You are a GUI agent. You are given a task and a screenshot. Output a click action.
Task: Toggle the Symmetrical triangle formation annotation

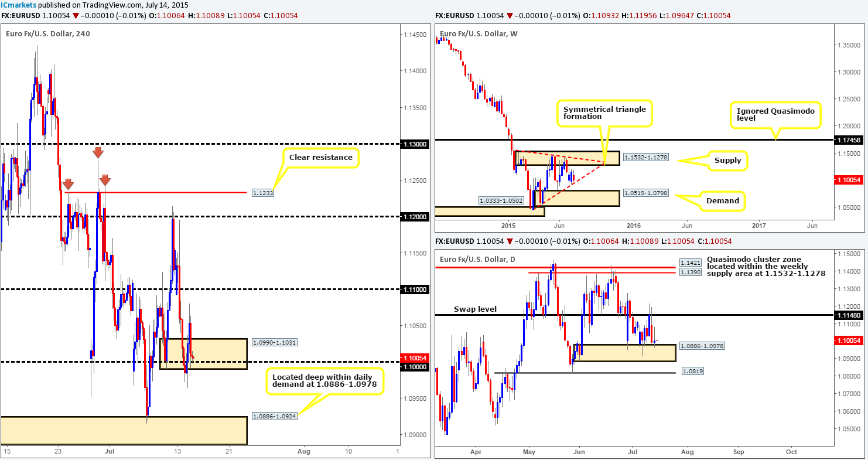pyautogui.click(x=604, y=113)
